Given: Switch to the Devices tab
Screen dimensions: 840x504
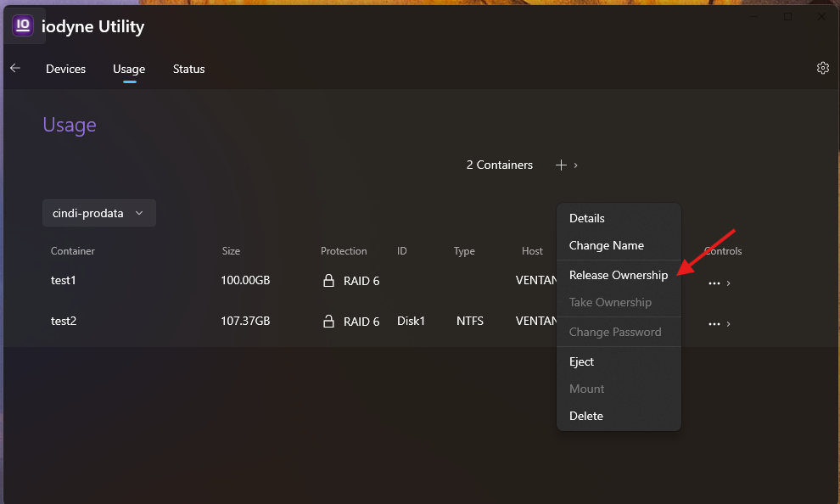Looking at the screenshot, I should point(65,69).
